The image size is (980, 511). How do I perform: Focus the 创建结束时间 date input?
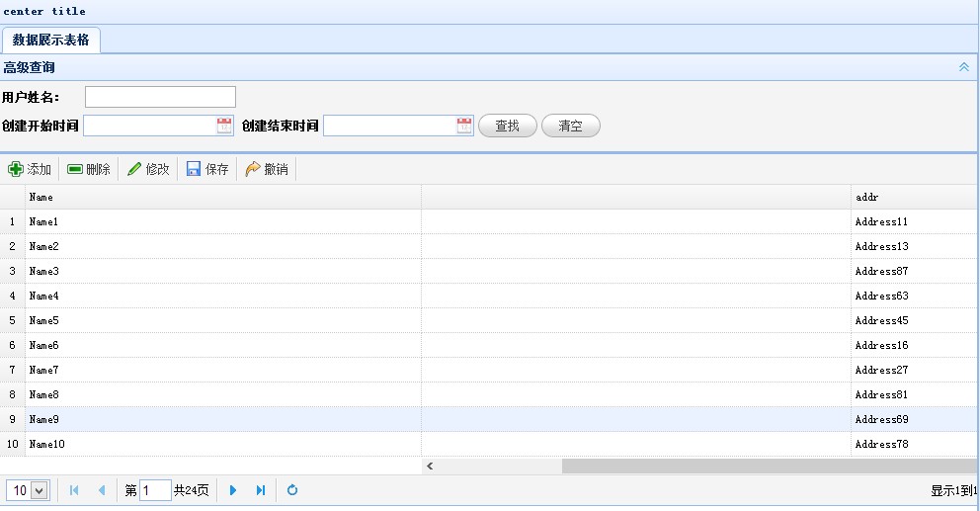click(x=390, y=126)
